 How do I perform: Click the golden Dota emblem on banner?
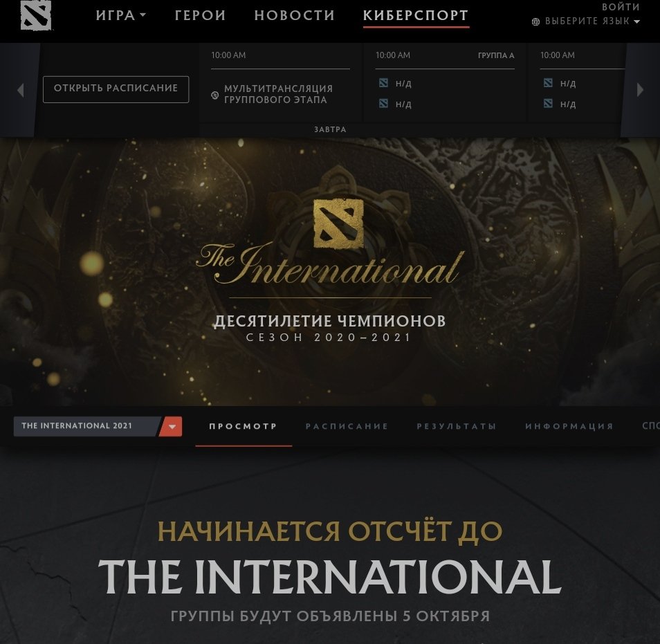coord(338,223)
